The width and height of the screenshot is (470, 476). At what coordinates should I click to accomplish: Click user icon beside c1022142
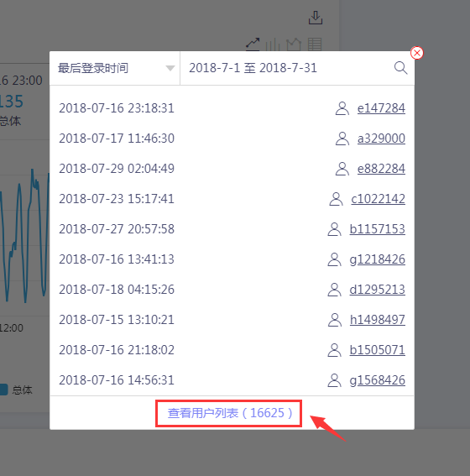coord(336,199)
